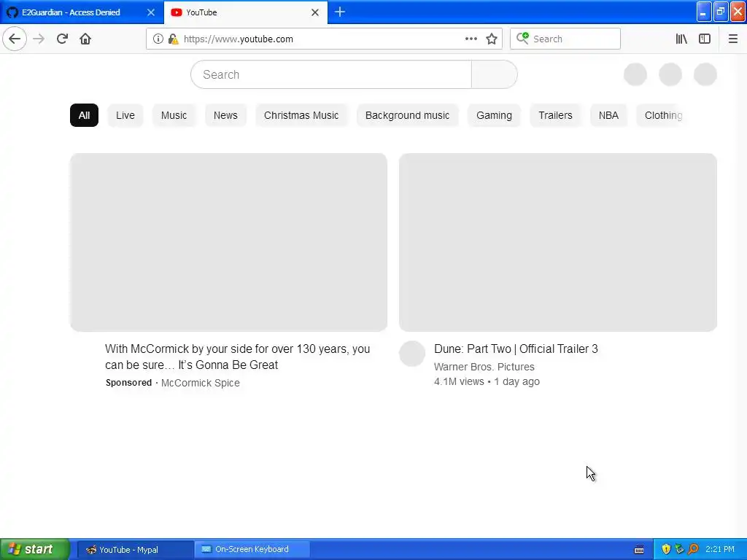This screenshot has width=747, height=560.
Task: Open the page actions three-dot menu
Action: tap(471, 39)
